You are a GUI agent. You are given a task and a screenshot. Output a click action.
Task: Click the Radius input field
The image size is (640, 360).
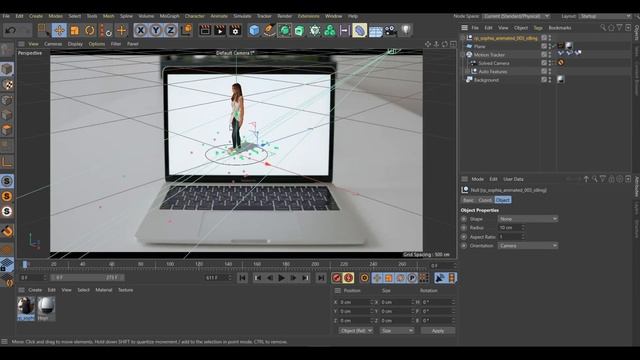coord(511,228)
